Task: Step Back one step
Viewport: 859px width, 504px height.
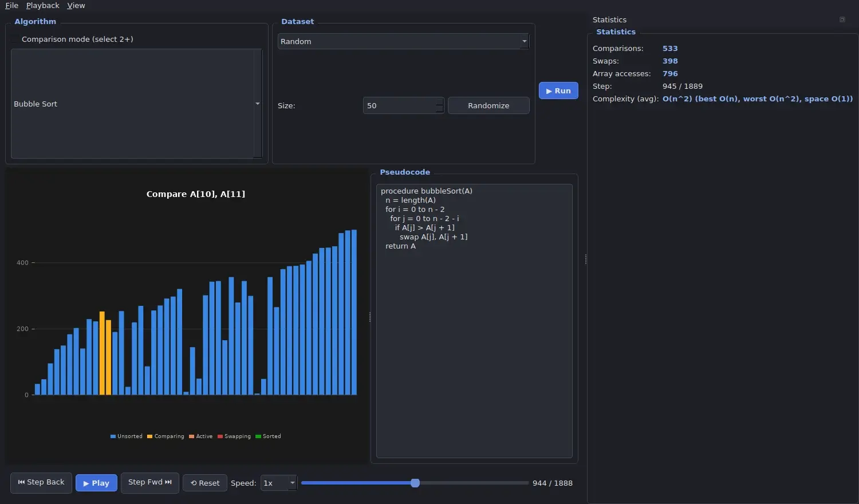Action: coord(41,482)
